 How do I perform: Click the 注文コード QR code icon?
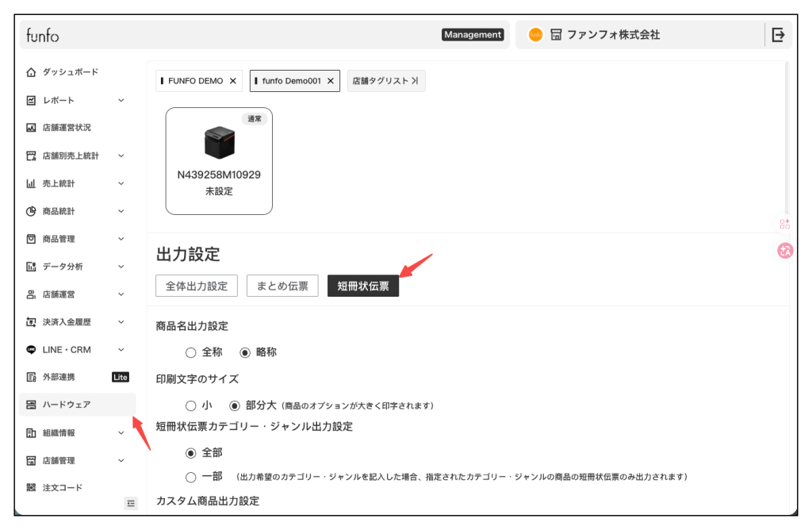(x=31, y=488)
